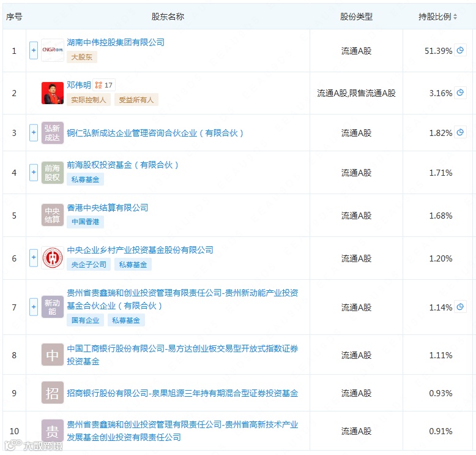Open 铜仁弘新成达企业管理咨询合伙企业 link
The image size is (476, 455).
click(x=155, y=133)
